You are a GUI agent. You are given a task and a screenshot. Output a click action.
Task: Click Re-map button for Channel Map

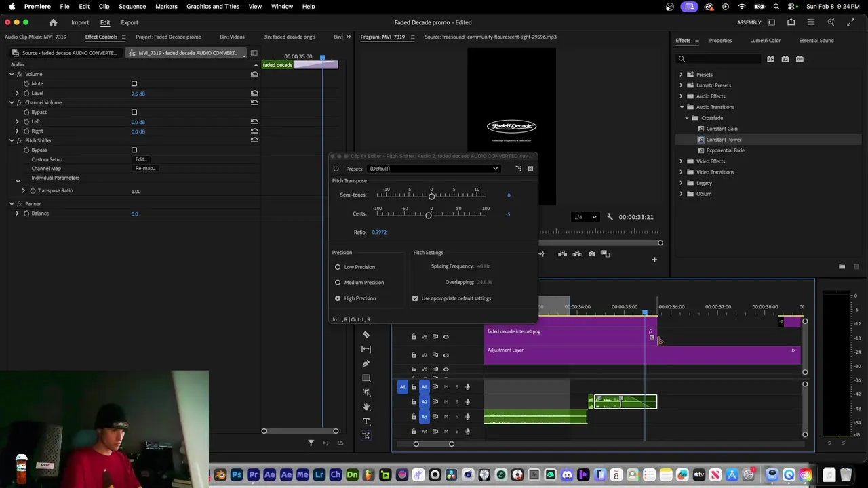point(145,169)
